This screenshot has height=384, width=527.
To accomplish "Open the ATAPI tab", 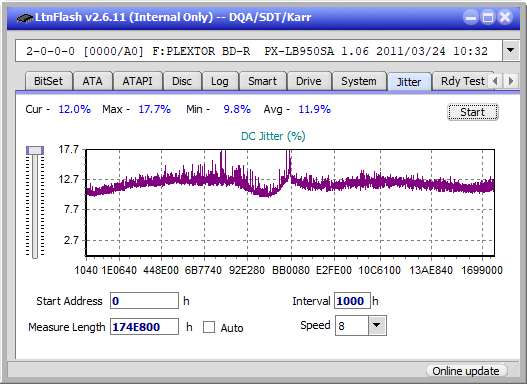I will pos(137,81).
